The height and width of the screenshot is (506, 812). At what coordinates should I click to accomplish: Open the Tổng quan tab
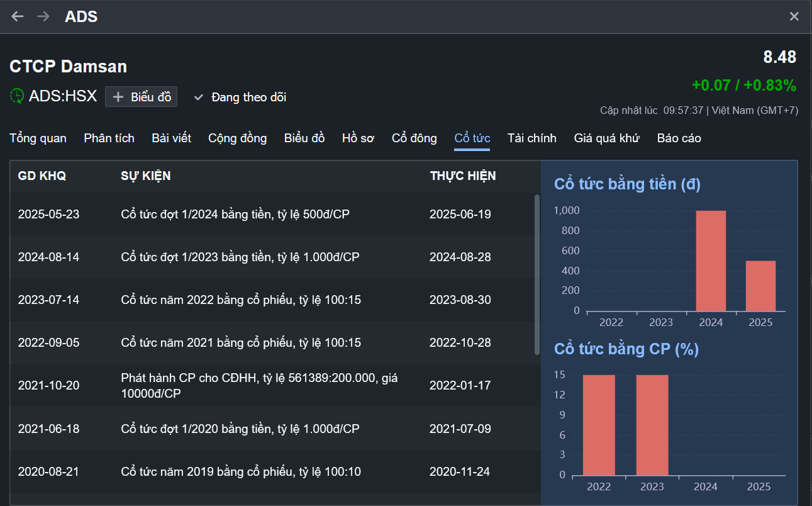[x=38, y=138]
